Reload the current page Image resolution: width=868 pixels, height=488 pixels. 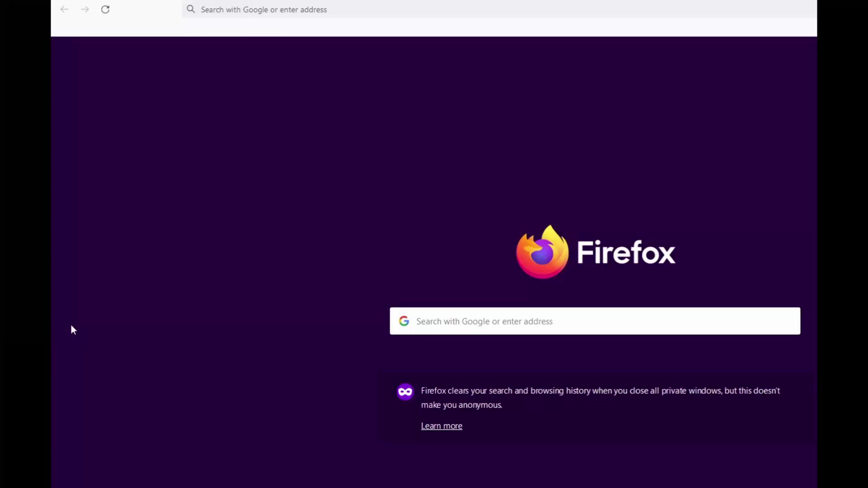(105, 9)
